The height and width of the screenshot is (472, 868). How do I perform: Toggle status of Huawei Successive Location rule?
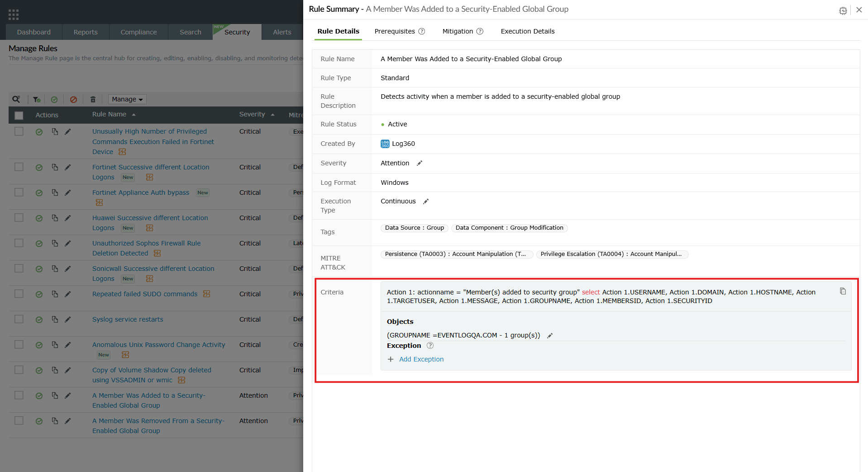click(x=39, y=218)
